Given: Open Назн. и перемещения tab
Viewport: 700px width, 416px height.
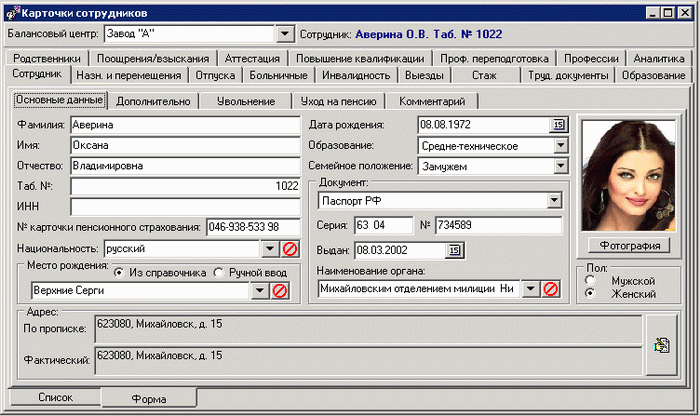Looking at the screenshot, I should [x=129, y=75].
